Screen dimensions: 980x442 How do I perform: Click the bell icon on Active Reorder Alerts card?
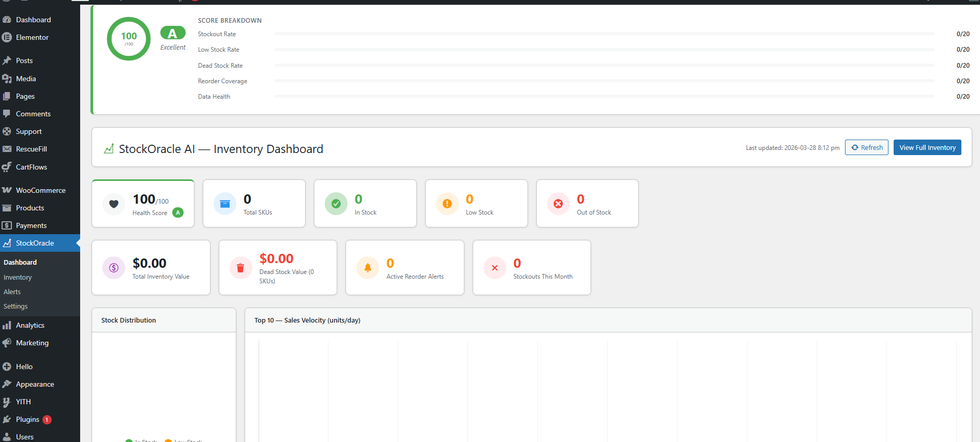368,268
